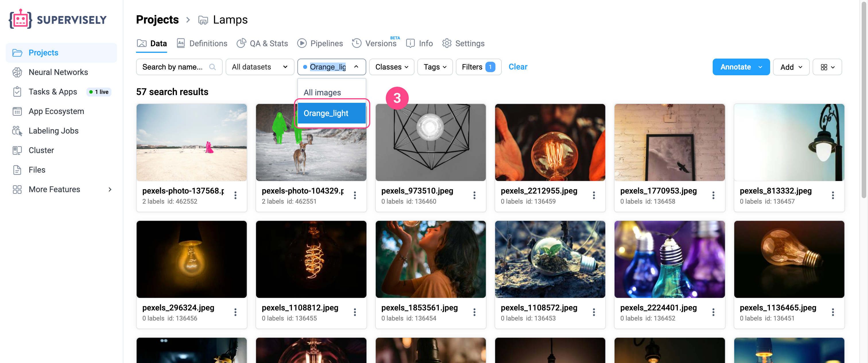The image size is (868, 363).
Task: Open more options for pexels_813332.jpeg
Action: (833, 195)
